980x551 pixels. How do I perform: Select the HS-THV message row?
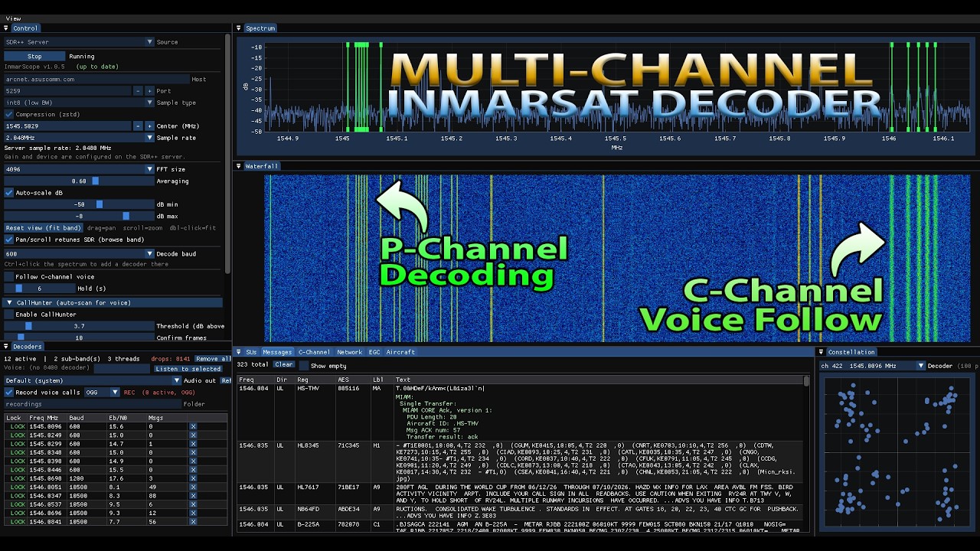pyautogui.click(x=519, y=412)
